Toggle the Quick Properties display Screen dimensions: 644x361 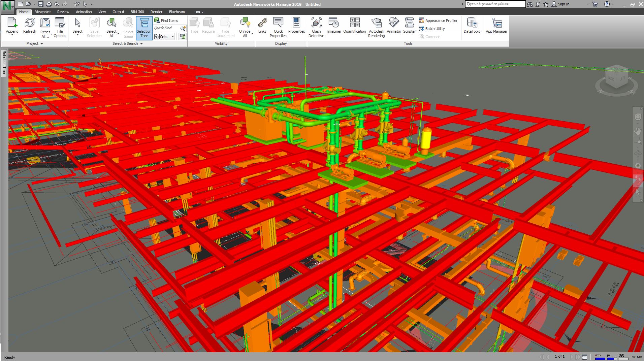point(278,27)
